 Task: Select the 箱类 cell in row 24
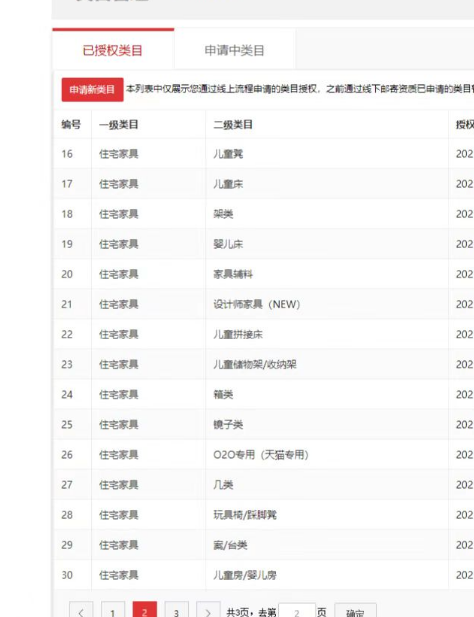[223, 395]
